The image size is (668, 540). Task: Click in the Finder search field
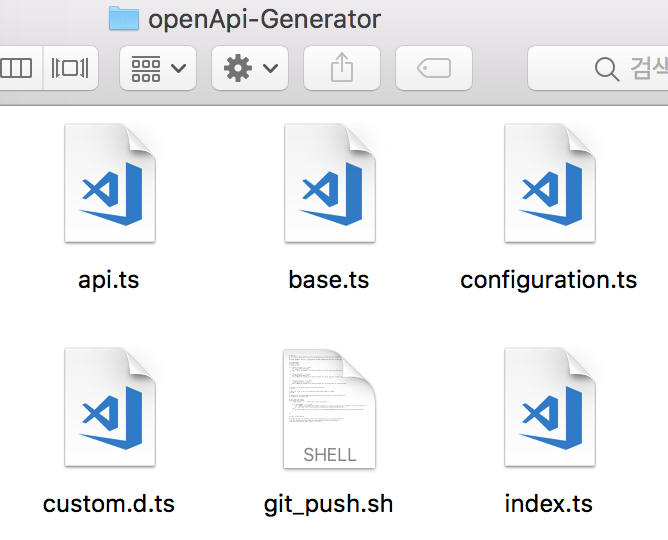point(598,68)
